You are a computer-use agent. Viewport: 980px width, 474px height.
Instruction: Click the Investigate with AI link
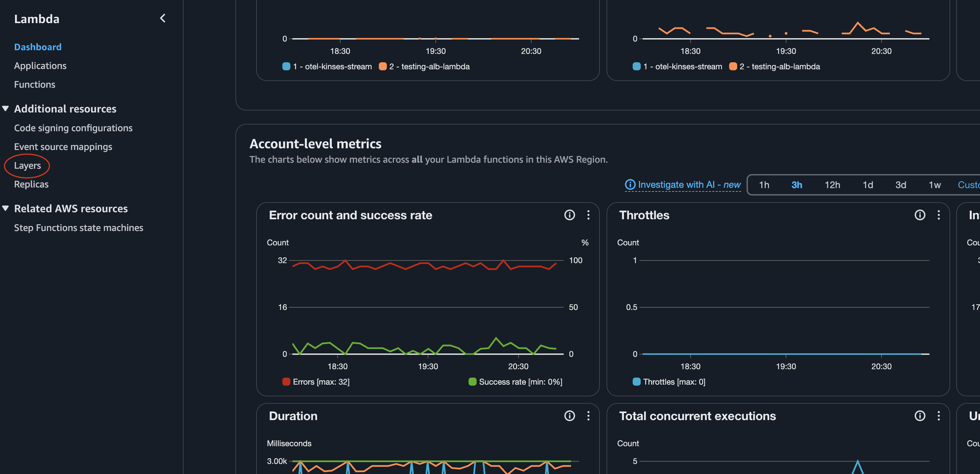[689, 185]
